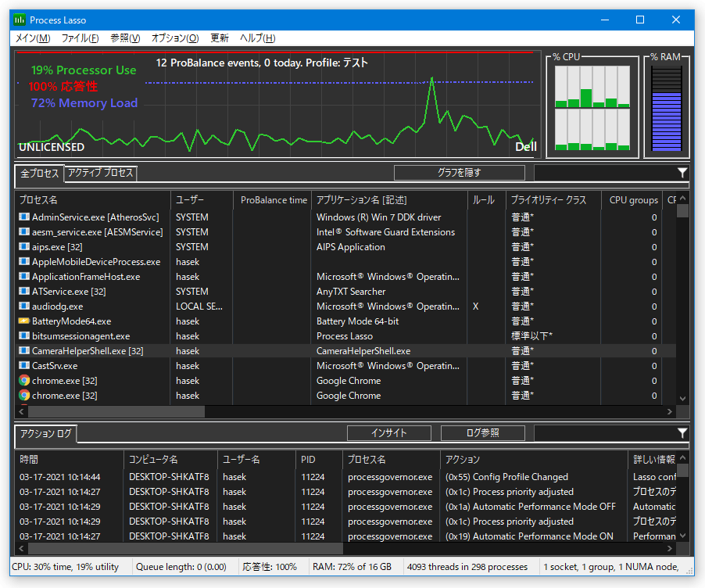This screenshot has height=588, width=705.
Task: Click the process list filter input field
Action: tap(605, 173)
